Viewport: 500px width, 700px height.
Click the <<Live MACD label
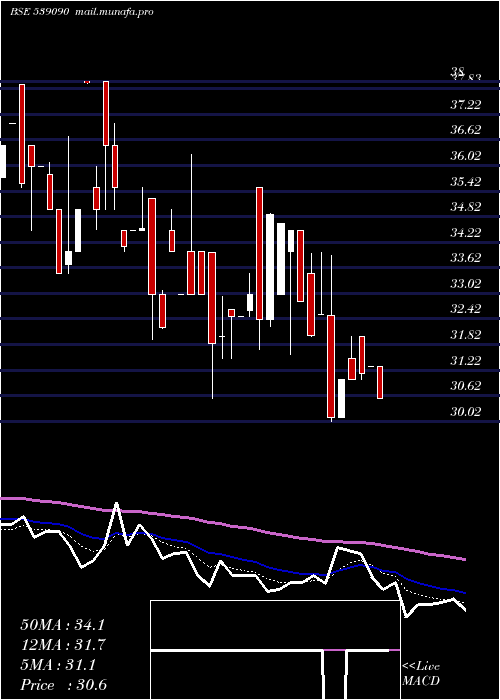[421, 673]
